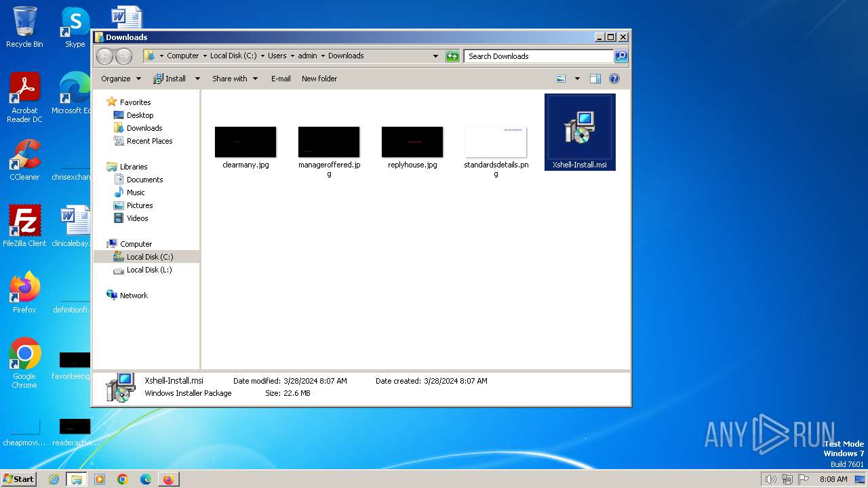This screenshot has height=488, width=868.
Task: Click Firefox icon in the taskbar
Action: click(x=167, y=479)
